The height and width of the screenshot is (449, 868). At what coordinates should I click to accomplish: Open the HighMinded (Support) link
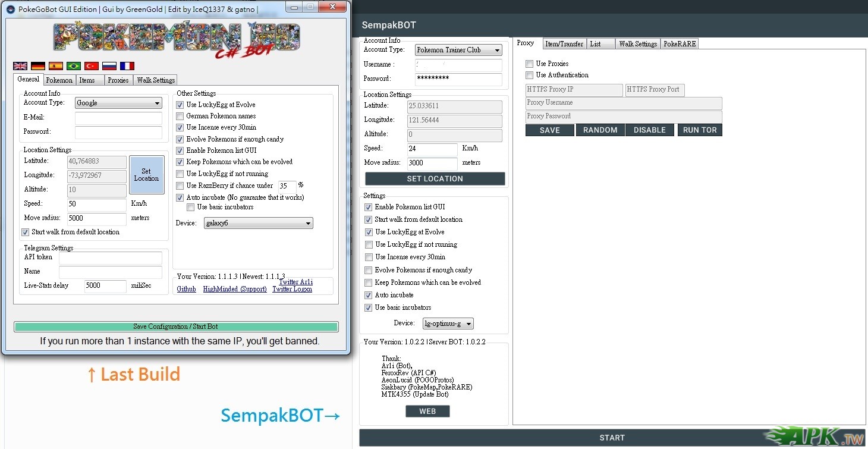235,289
